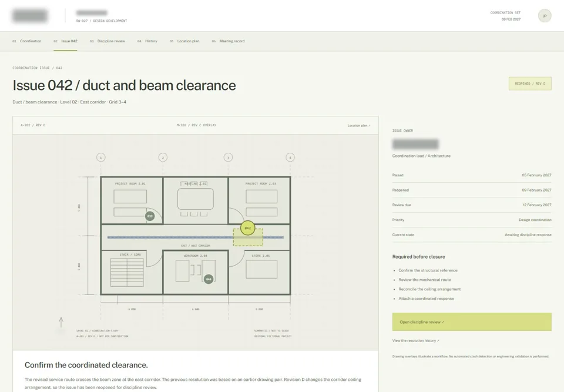Image resolution: width=564 pixels, height=392 pixels.
Task: Click Confirm the structural reference item
Action: click(x=428, y=270)
